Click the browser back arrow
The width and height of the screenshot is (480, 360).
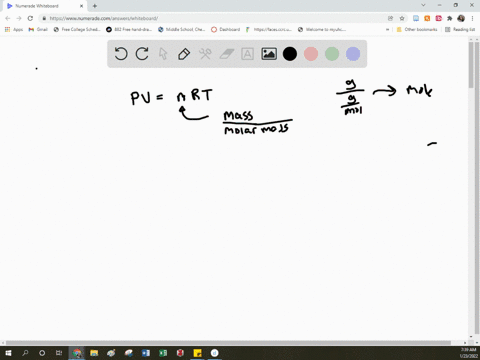tap(8, 18)
